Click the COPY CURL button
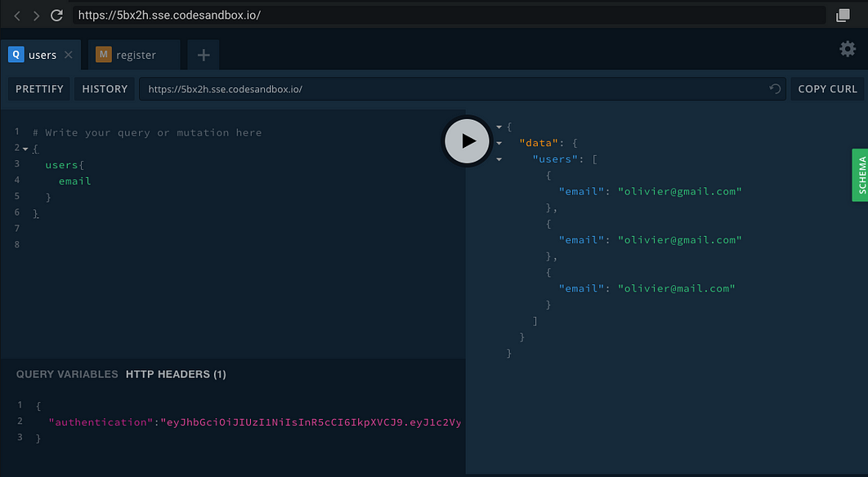Viewport: 868px width, 477px height. pos(827,89)
